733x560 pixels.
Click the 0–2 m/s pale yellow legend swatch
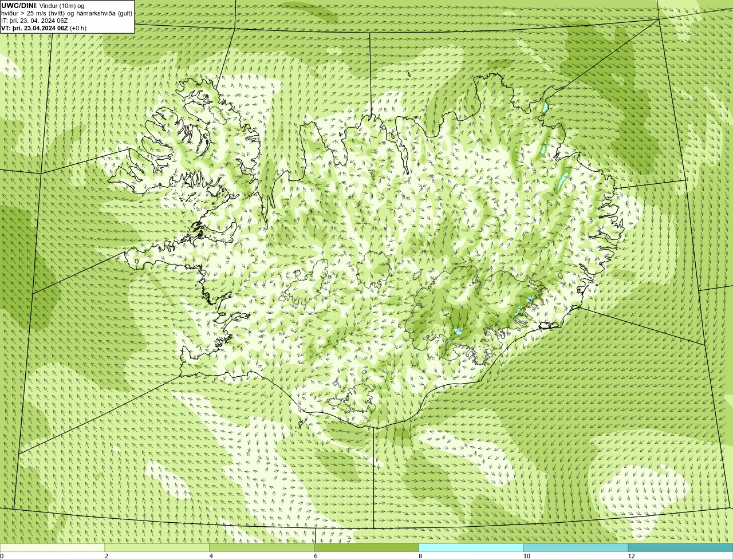pyautogui.click(x=53, y=548)
